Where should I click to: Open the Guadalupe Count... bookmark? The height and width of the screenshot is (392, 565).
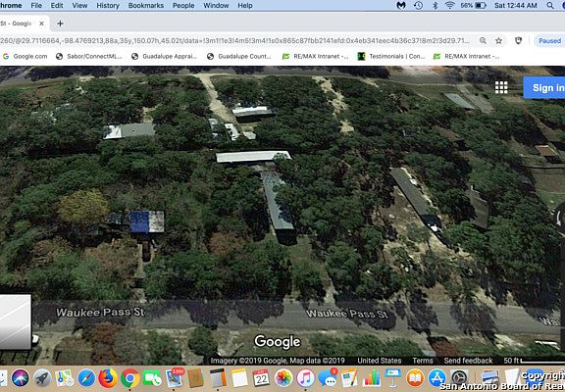(239, 56)
